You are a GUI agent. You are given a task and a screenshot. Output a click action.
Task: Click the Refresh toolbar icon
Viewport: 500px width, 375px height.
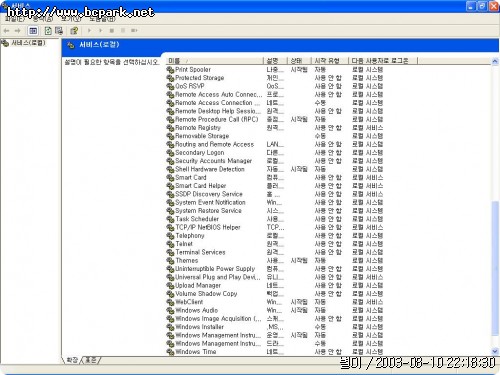pyautogui.click(x=48, y=31)
